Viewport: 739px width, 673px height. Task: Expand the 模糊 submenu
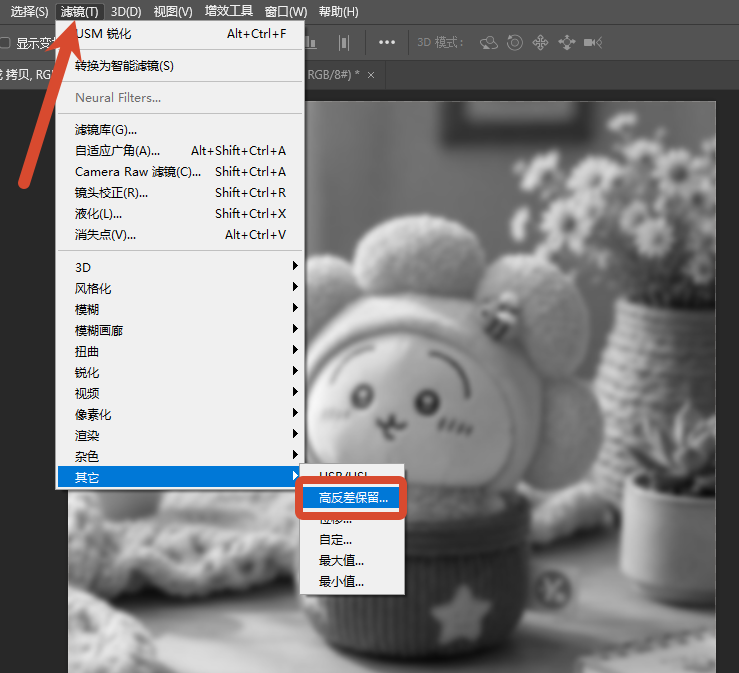(x=180, y=309)
